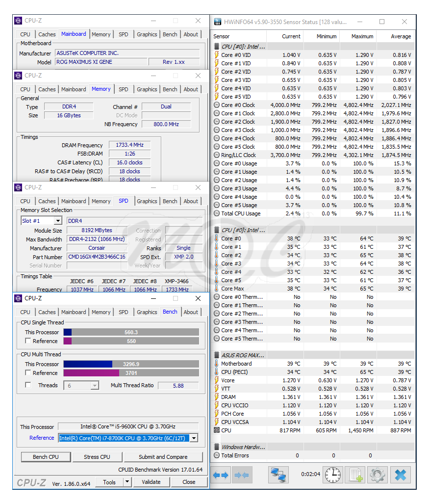Click Multi Thread Reference score bar
This screenshot has width=429, height=504.
click(131, 372)
